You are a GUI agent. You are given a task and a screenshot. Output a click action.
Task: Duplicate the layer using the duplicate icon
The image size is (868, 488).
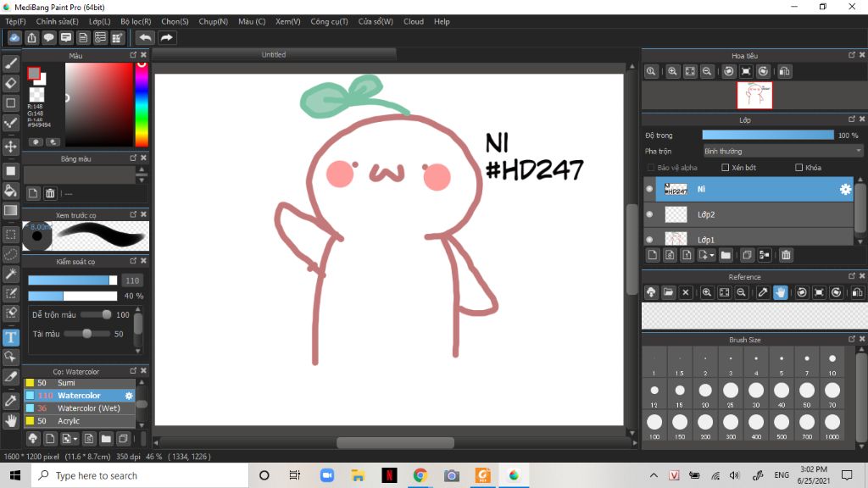coord(747,255)
